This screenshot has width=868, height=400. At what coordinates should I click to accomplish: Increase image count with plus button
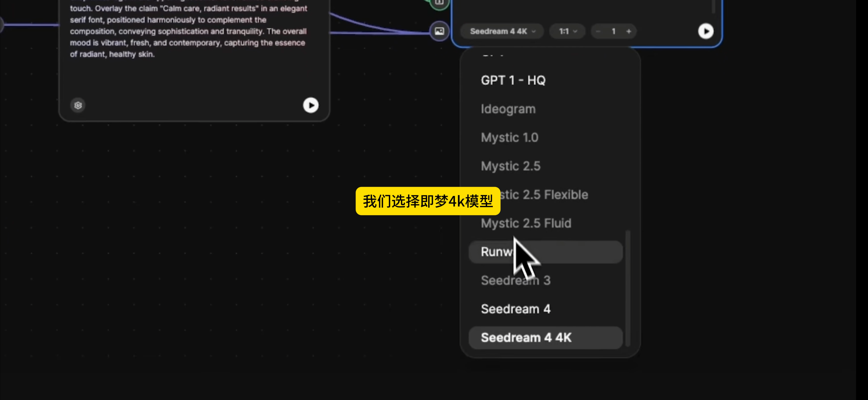tap(629, 31)
